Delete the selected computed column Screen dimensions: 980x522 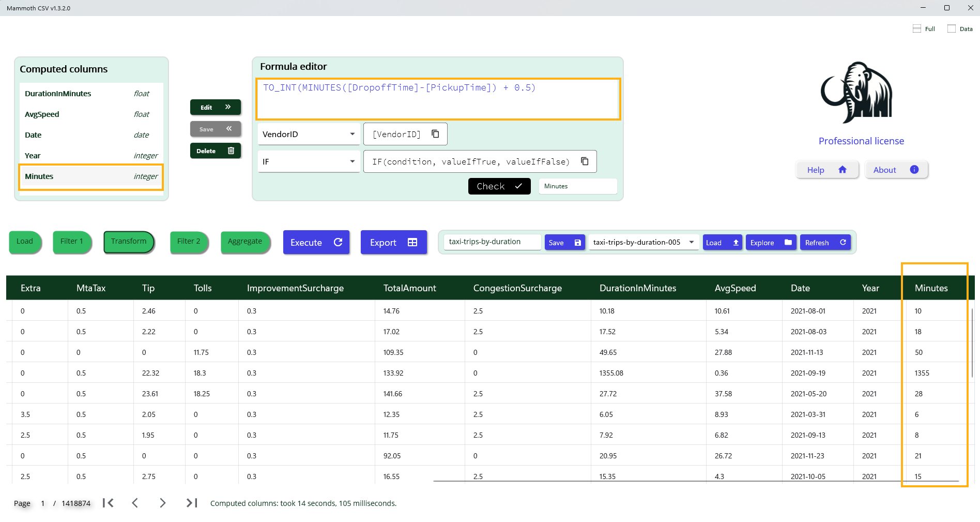216,151
